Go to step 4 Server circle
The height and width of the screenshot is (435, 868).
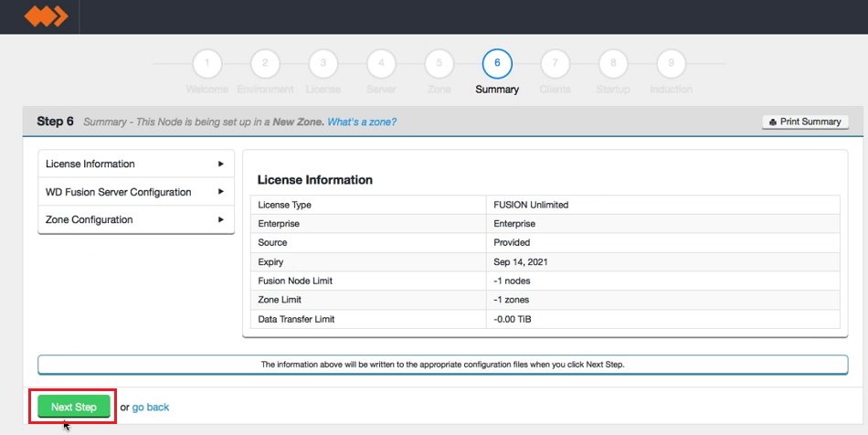pyautogui.click(x=381, y=63)
